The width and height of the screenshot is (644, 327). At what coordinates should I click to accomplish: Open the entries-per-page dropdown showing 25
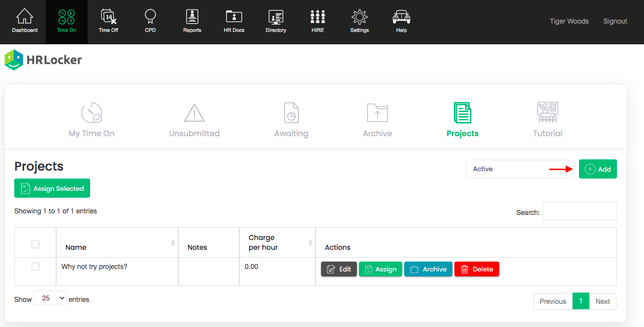pyautogui.click(x=49, y=298)
